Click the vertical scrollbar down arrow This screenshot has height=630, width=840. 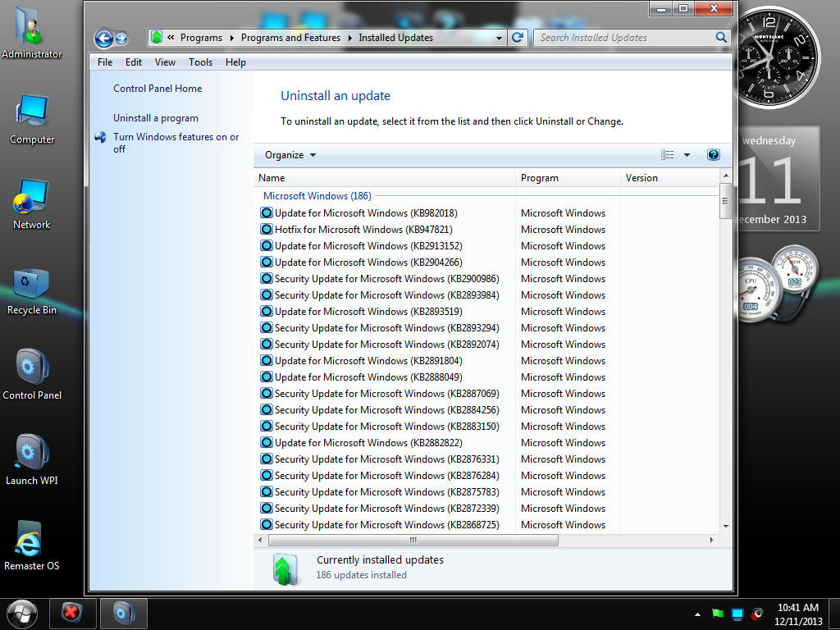click(x=726, y=526)
